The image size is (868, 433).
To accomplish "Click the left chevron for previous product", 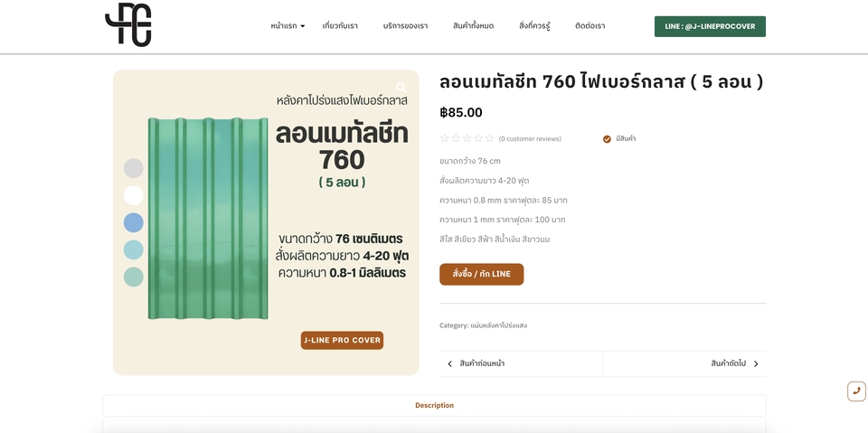I will coord(449,363).
